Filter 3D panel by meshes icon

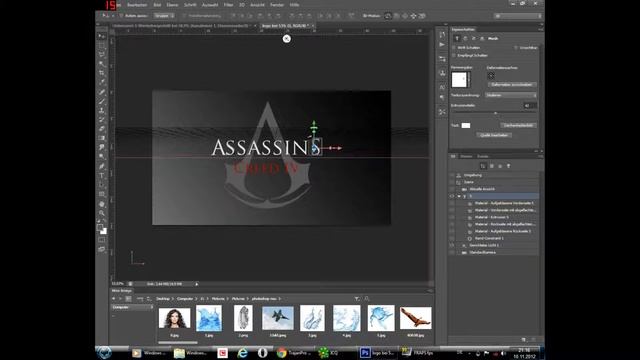coord(492,166)
